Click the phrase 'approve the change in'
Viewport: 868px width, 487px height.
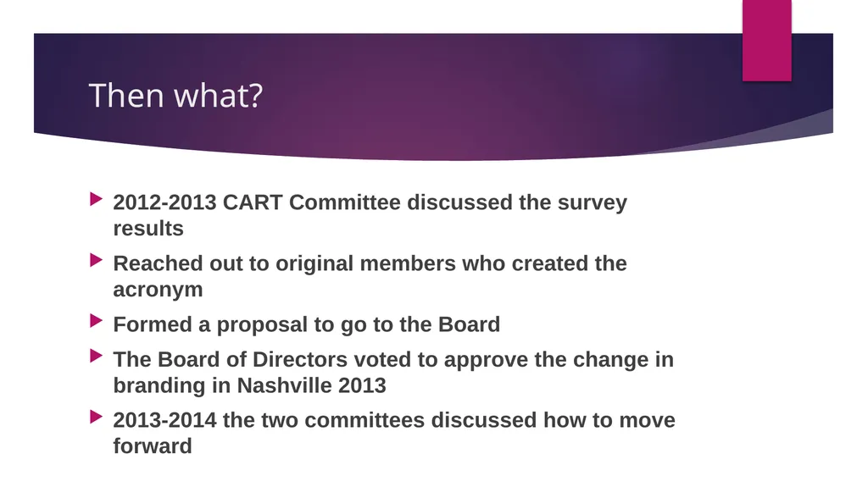[559, 360]
